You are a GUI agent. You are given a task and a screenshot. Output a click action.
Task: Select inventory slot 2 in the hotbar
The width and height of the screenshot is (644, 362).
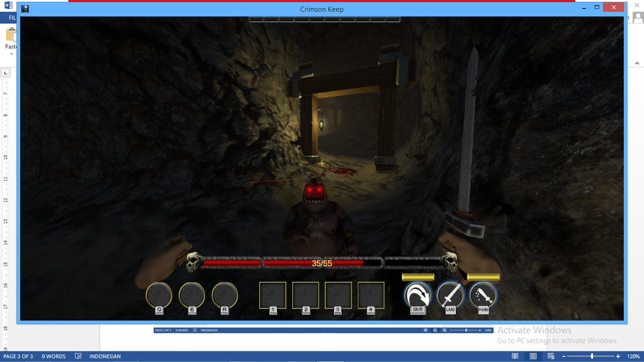click(x=306, y=295)
